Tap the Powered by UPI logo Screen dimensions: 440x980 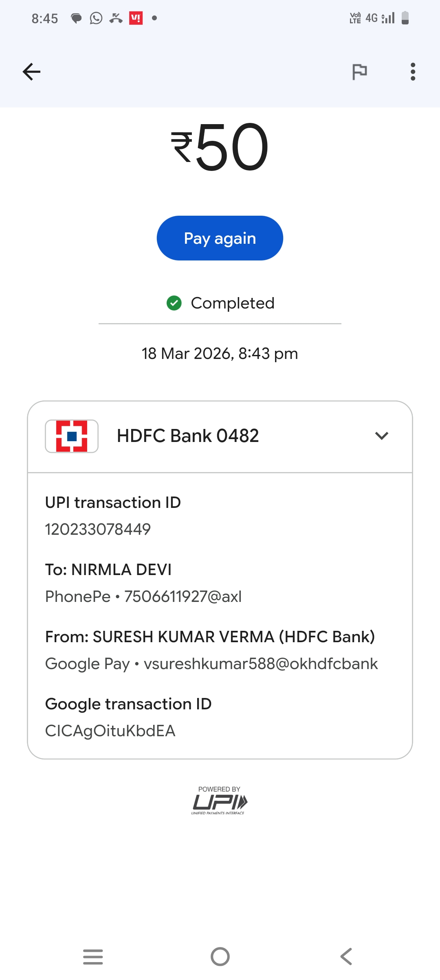click(220, 802)
